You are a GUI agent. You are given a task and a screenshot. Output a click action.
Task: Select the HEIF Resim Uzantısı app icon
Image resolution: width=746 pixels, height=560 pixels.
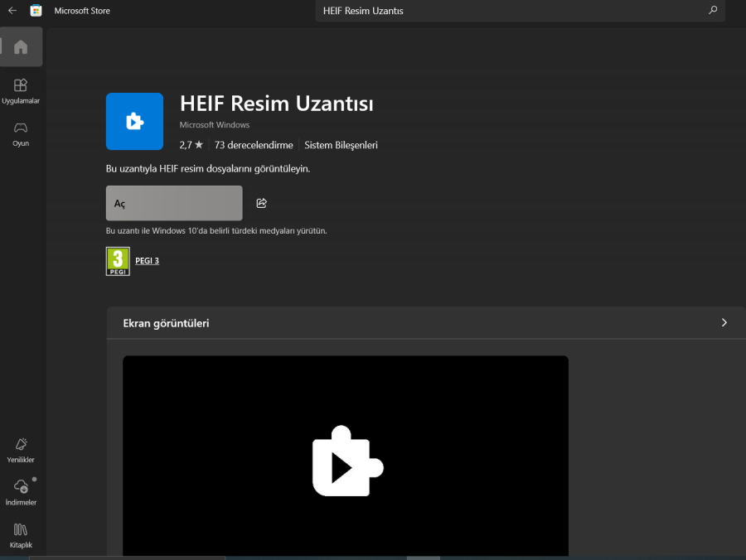tap(134, 121)
